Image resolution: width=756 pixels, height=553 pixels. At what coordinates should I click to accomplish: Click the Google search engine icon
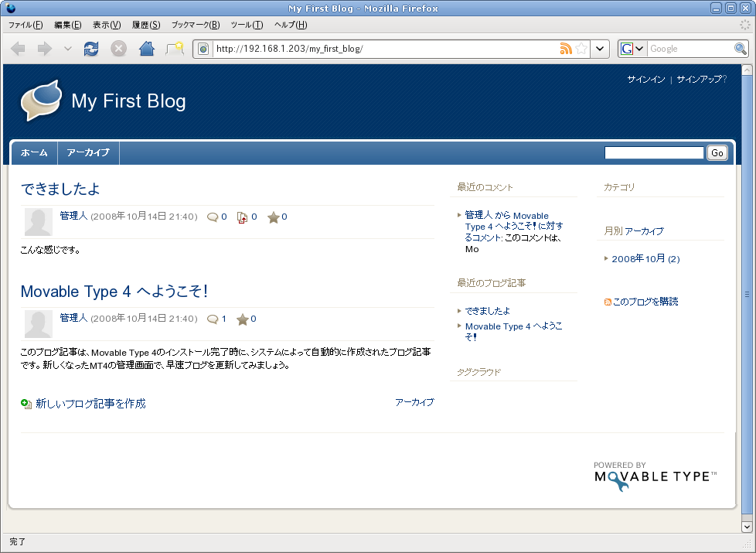626,49
